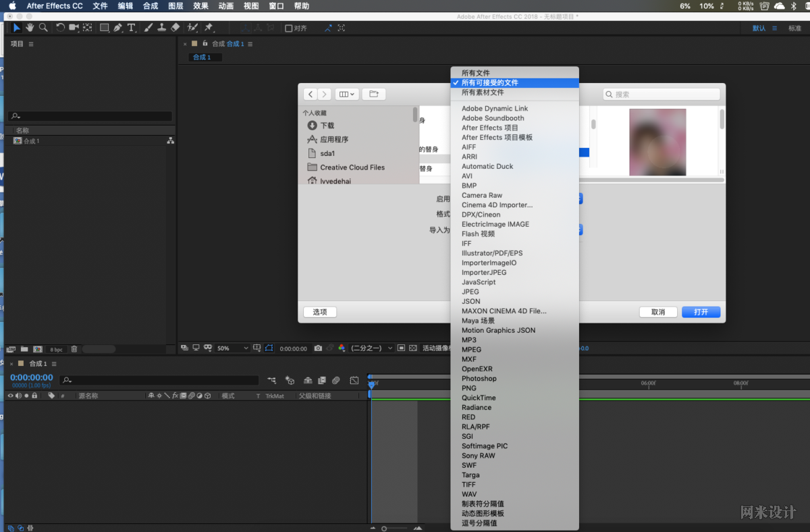Open the 合成 menu in menu bar
This screenshot has height=532, width=810.
(x=151, y=6)
